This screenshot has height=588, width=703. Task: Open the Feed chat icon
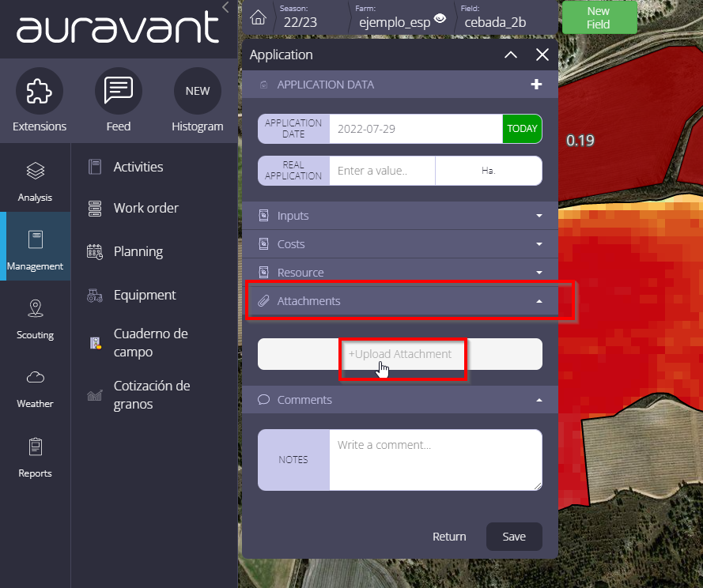pos(119,91)
